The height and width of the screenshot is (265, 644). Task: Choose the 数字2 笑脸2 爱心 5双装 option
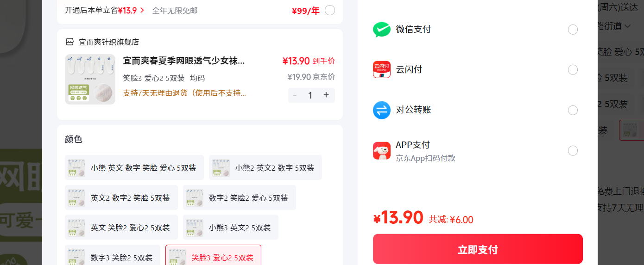pos(240,197)
